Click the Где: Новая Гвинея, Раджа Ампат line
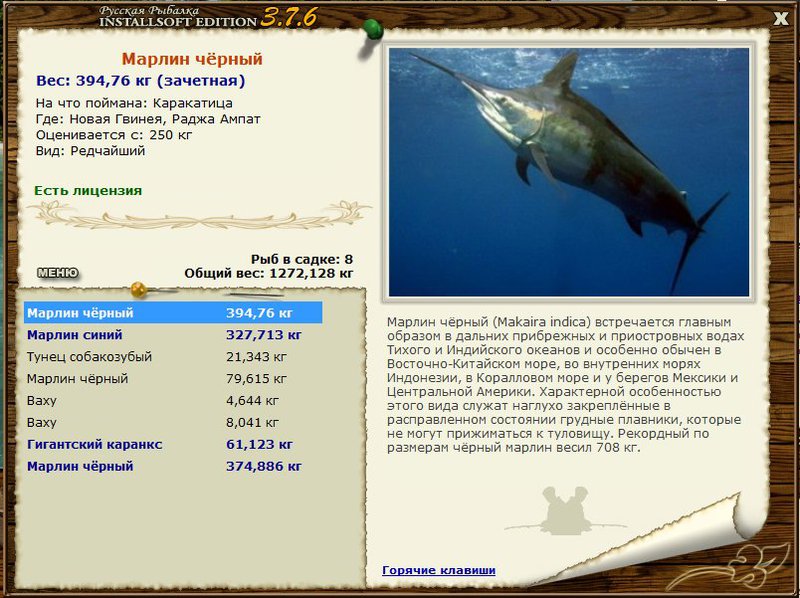The height and width of the screenshot is (598, 800). pyautogui.click(x=148, y=119)
